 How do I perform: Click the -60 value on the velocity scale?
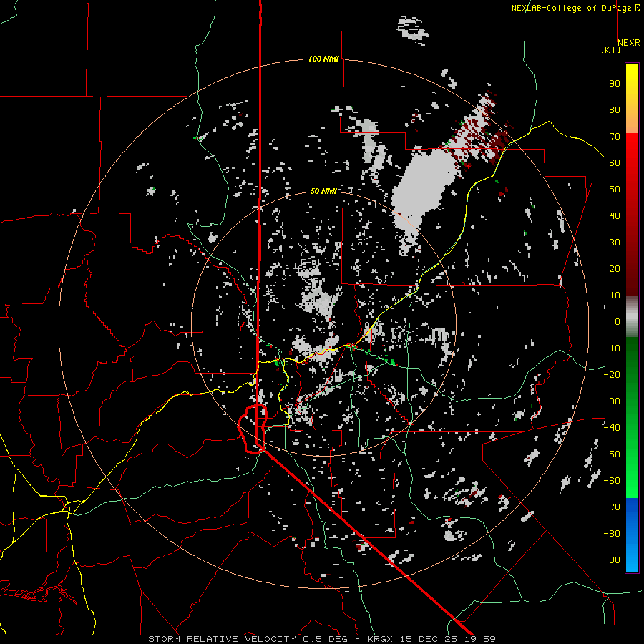[x=612, y=481]
